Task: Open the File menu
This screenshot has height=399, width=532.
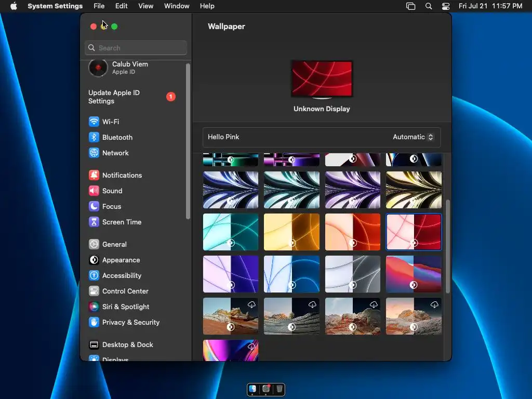Action: pyautogui.click(x=99, y=6)
